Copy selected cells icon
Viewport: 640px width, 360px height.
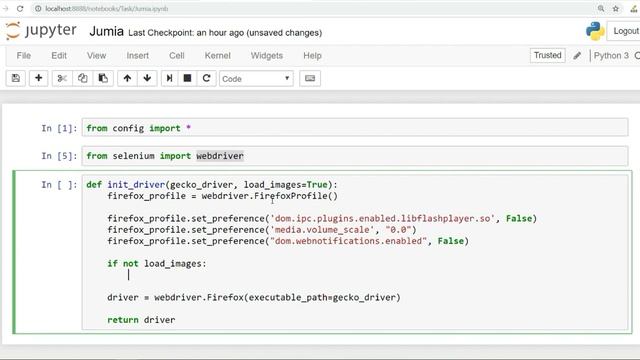(x=82, y=78)
